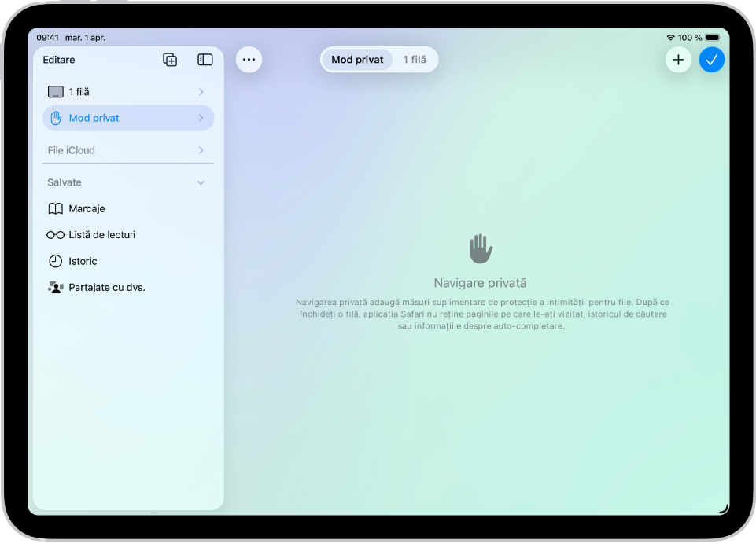The height and width of the screenshot is (544, 756).
Task: Expand the 1 filă row chevron
Action: click(x=201, y=91)
